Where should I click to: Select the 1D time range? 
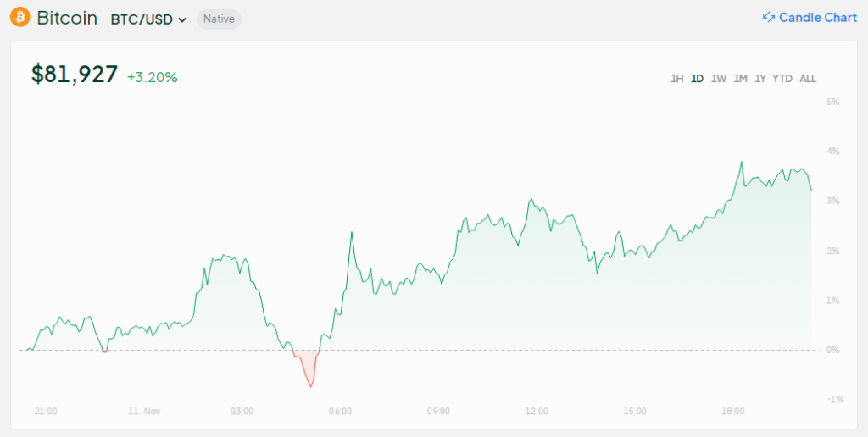click(x=697, y=79)
